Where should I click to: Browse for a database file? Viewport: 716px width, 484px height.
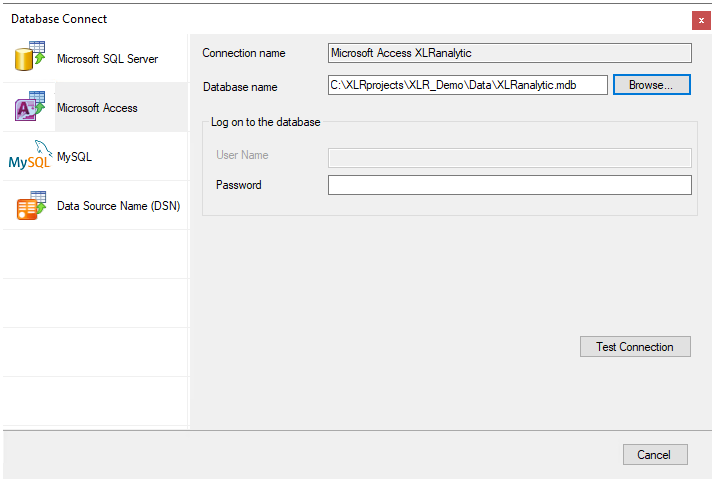652,85
